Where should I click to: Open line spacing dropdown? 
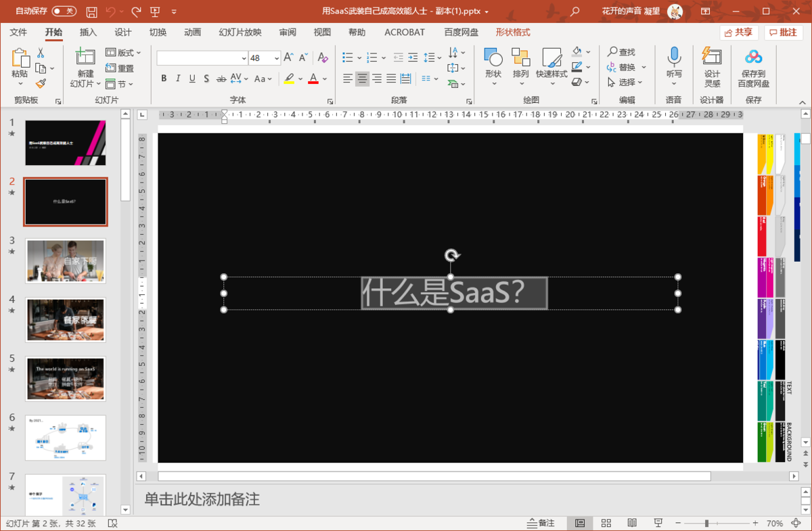(432, 57)
